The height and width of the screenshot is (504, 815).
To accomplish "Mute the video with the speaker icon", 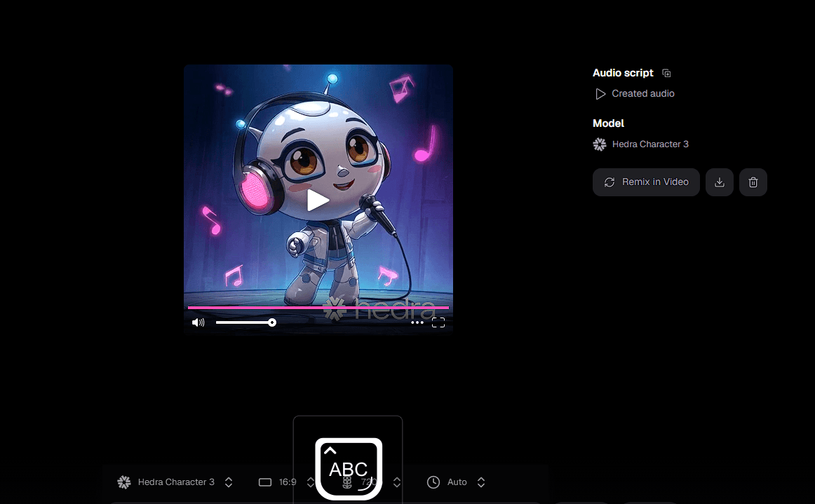I will 198,322.
